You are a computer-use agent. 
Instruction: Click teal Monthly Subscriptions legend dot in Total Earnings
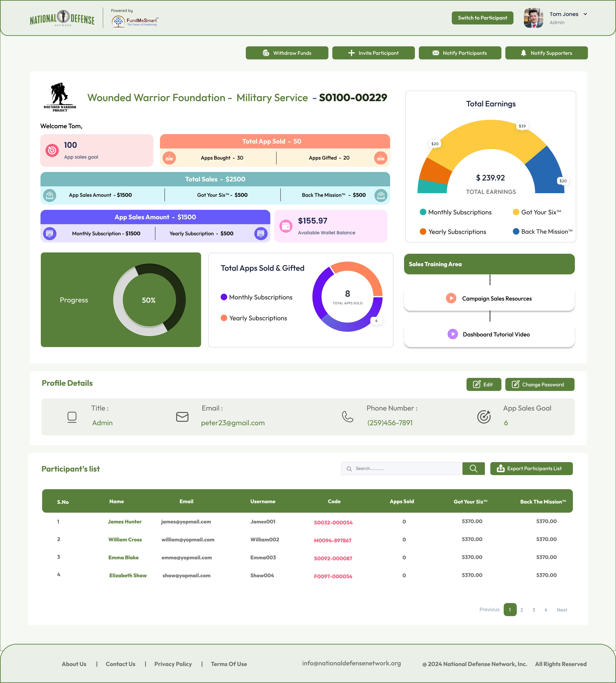click(x=423, y=212)
